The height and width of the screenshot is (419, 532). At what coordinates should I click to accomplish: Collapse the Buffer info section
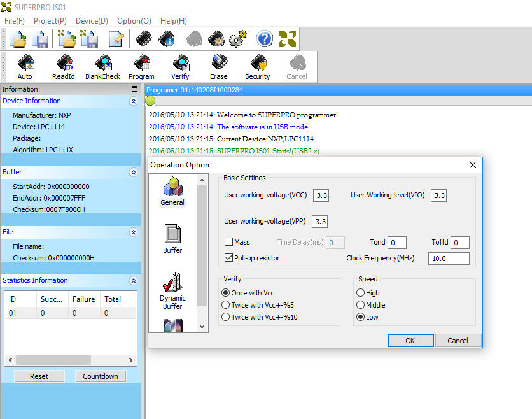pos(133,173)
